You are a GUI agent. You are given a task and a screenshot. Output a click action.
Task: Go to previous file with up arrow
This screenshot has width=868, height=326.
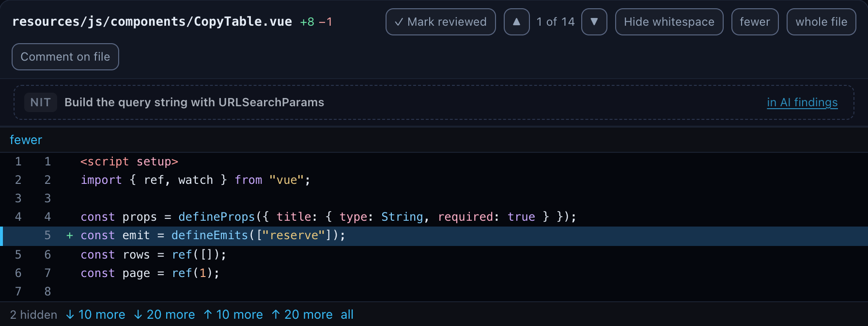click(516, 22)
